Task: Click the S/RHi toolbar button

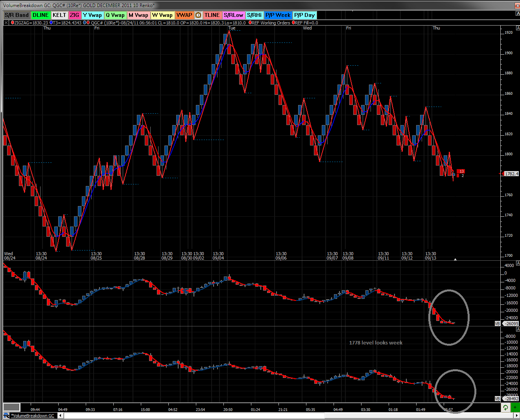Action: point(254,15)
